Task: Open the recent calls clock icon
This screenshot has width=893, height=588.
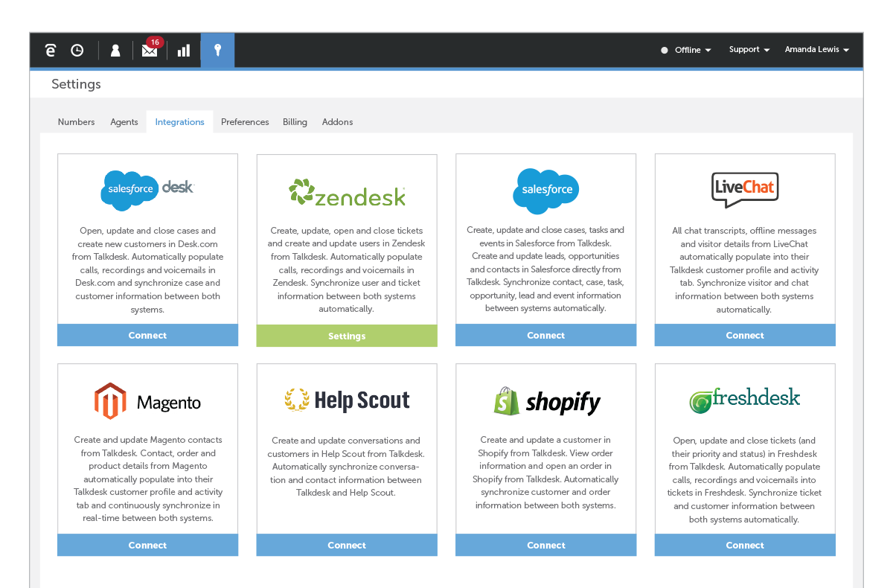Action: [x=77, y=50]
